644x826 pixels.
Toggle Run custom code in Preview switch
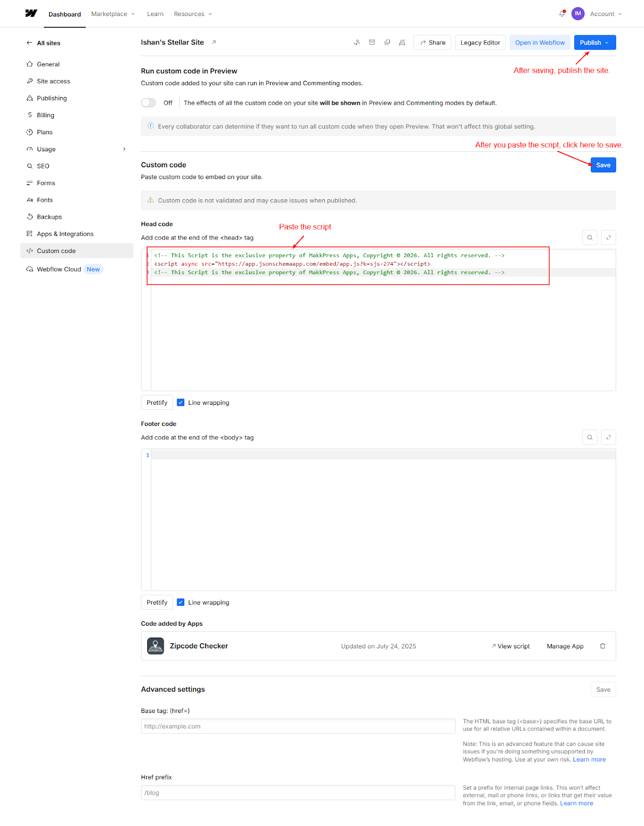coord(149,103)
